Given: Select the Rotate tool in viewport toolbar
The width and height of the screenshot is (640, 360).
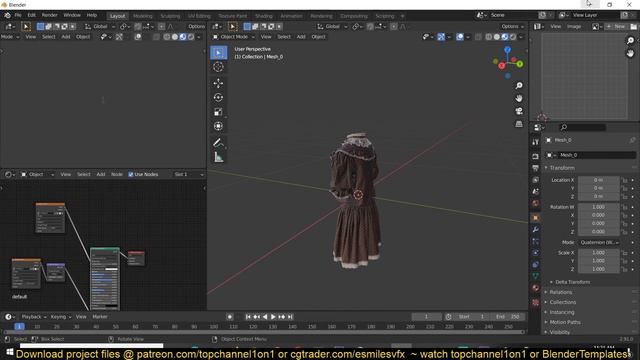Looking at the screenshot, I should pos(218,98).
